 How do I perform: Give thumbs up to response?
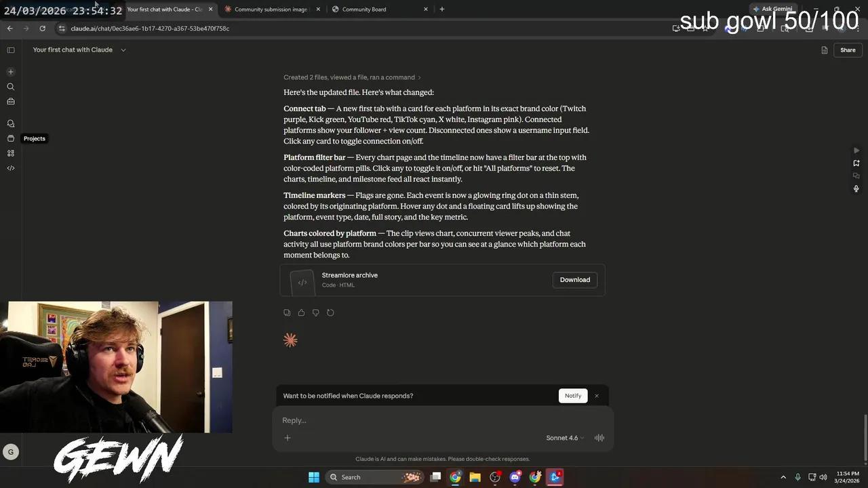[x=301, y=312]
